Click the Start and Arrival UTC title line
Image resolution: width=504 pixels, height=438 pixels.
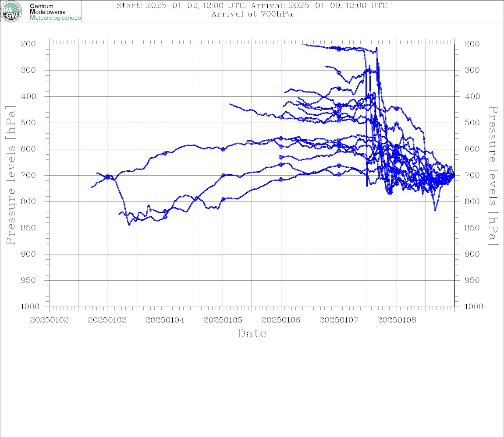click(x=252, y=5)
